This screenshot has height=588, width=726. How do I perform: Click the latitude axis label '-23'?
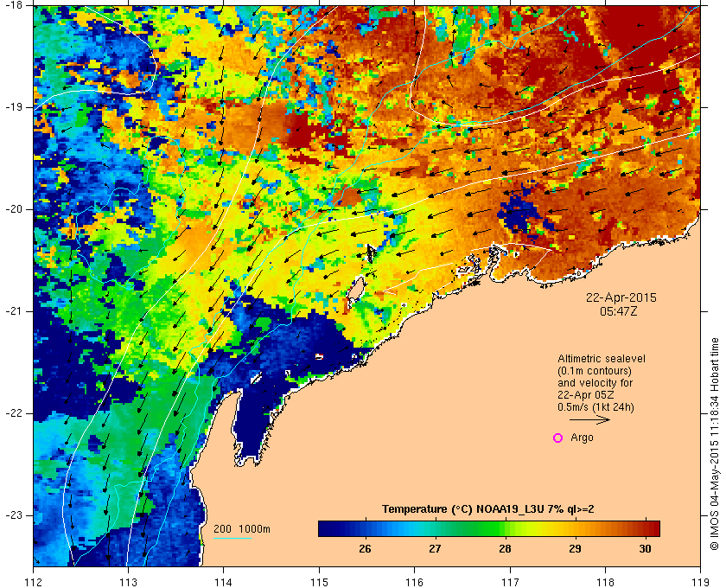(13, 514)
